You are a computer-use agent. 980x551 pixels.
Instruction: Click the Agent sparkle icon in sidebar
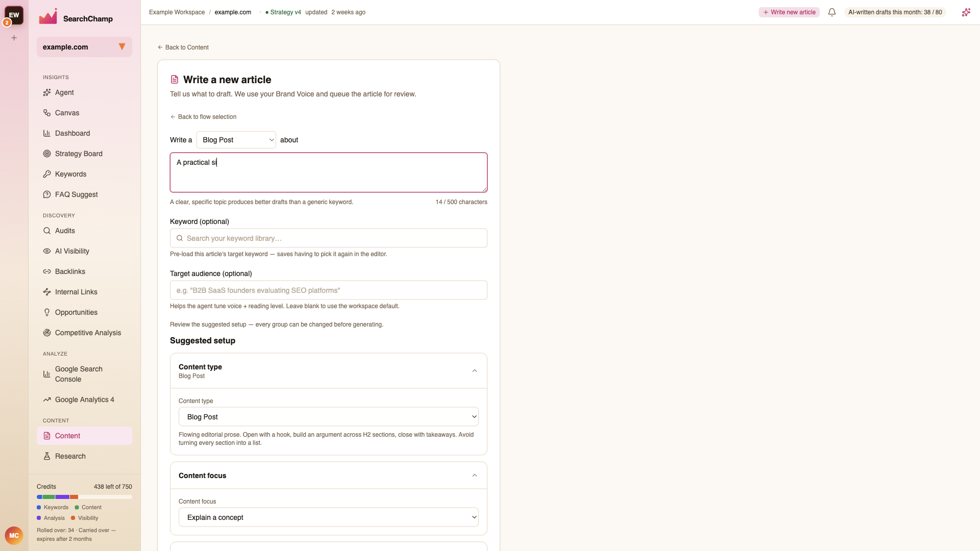47,92
